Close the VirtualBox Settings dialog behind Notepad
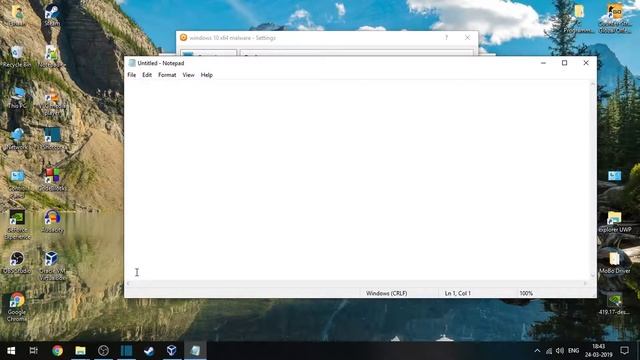This screenshot has width=640, height=360. tap(467, 38)
